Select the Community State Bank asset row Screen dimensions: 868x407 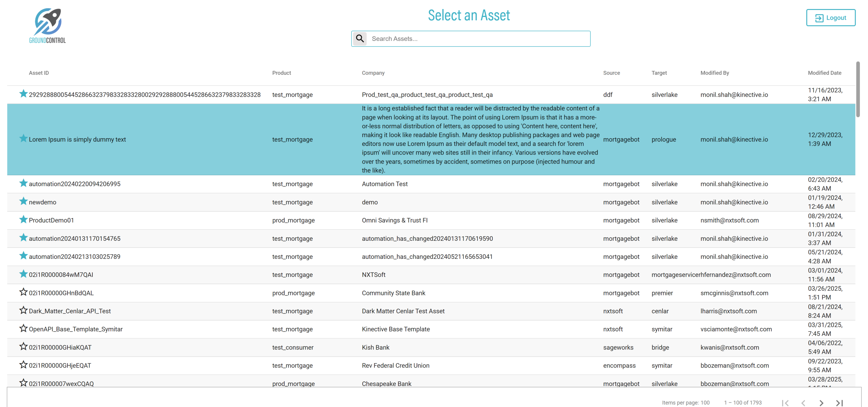[393, 293]
